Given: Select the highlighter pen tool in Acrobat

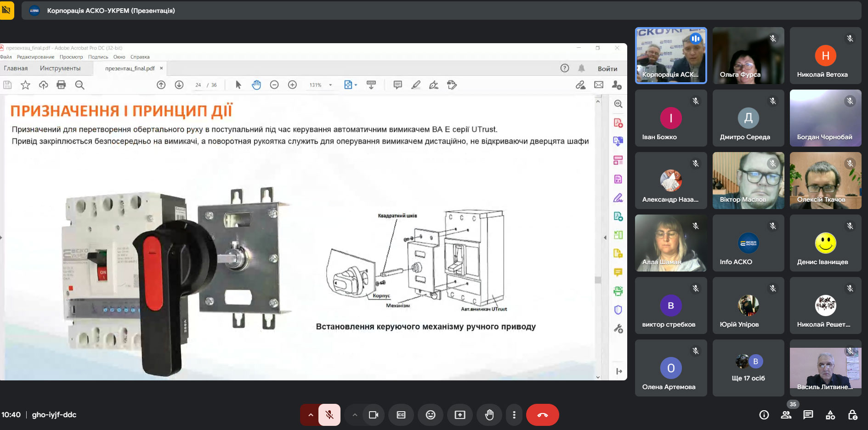Looking at the screenshot, I should tap(416, 85).
